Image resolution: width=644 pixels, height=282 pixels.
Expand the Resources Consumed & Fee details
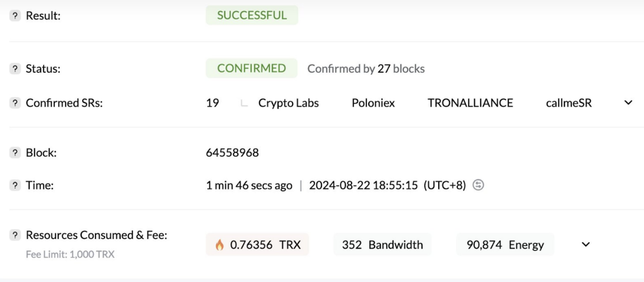586,245
